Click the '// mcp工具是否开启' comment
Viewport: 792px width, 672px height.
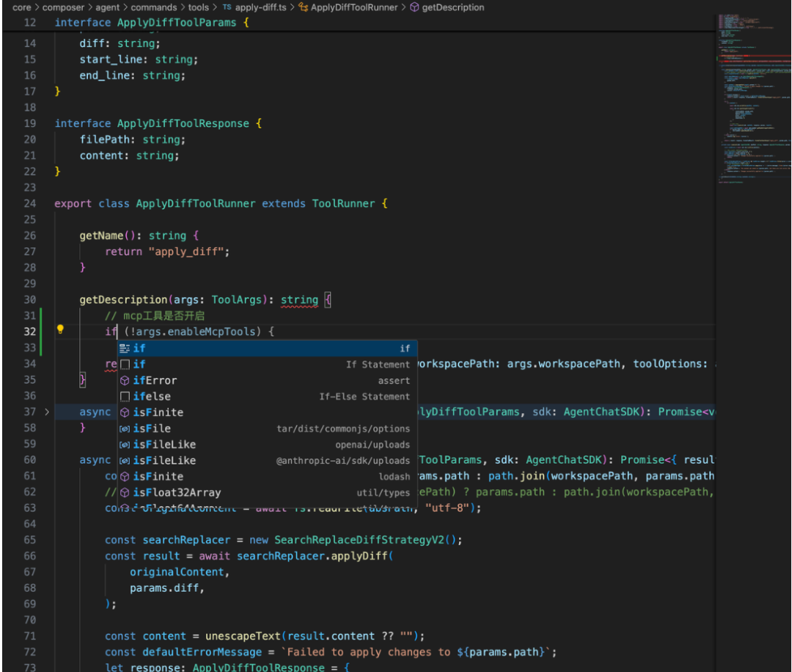tap(155, 315)
